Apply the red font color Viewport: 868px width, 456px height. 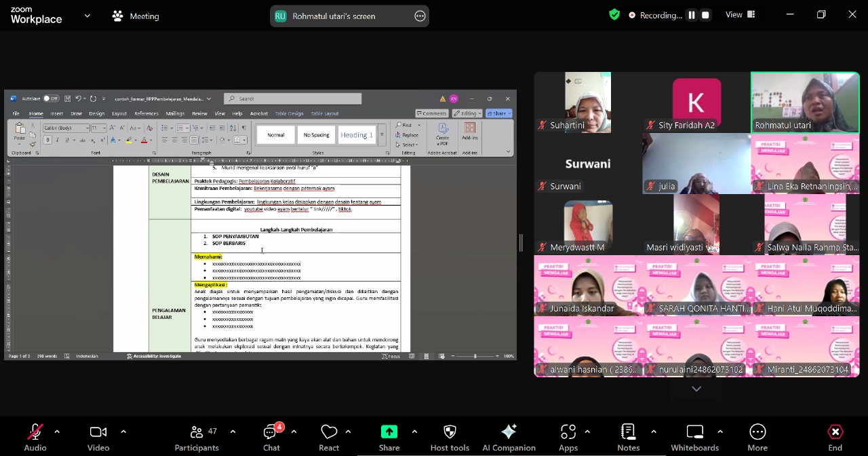click(x=143, y=140)
